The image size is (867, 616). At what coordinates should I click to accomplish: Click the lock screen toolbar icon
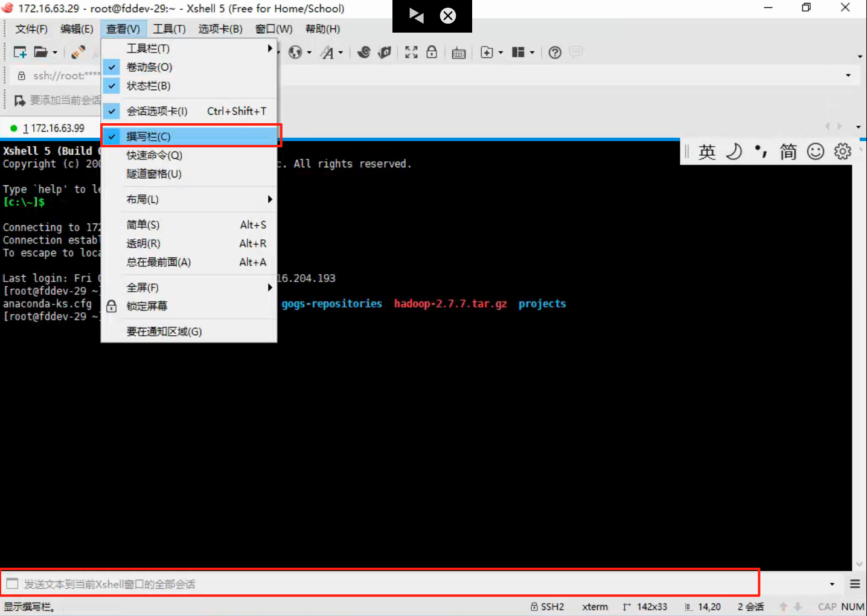(432, 53)
